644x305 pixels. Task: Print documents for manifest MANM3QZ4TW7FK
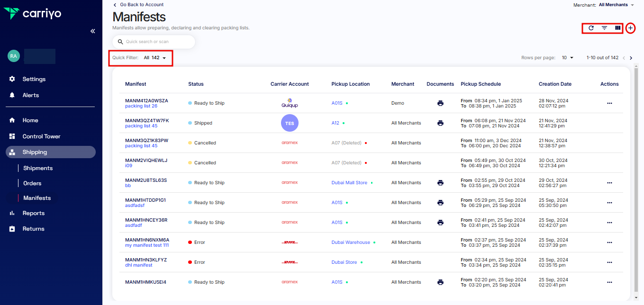[x=440, y=123]
